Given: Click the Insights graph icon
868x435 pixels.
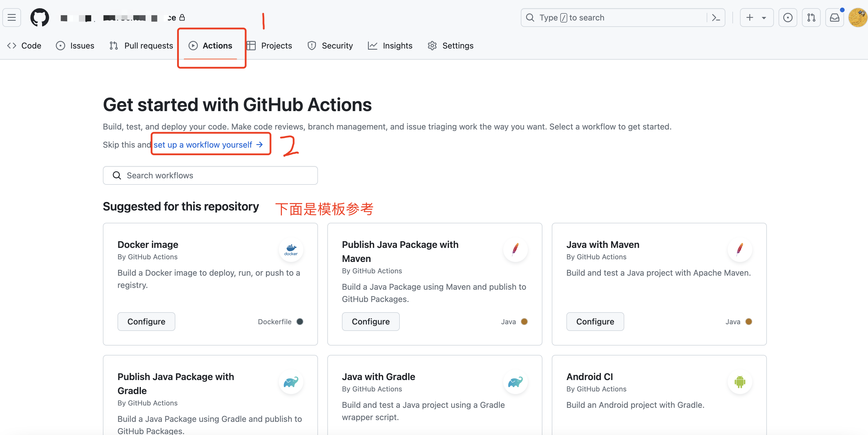Looking at the screenshot, I should click(373, 46).
